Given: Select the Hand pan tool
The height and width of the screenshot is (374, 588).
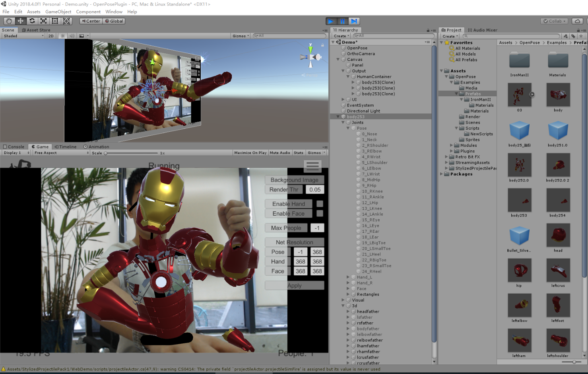Looking at the screenshot, I should click(8, 21).
